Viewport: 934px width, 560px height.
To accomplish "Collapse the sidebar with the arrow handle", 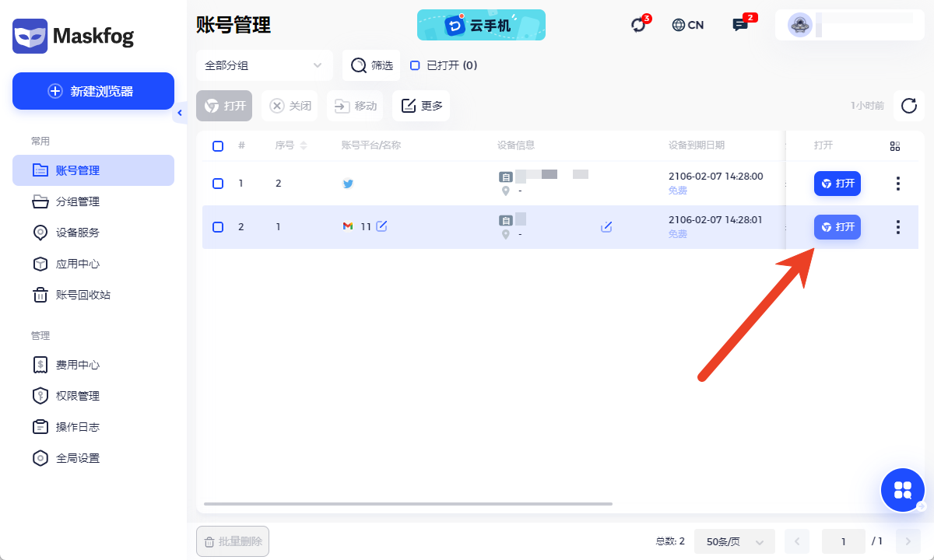I will [x=180, y=114].
